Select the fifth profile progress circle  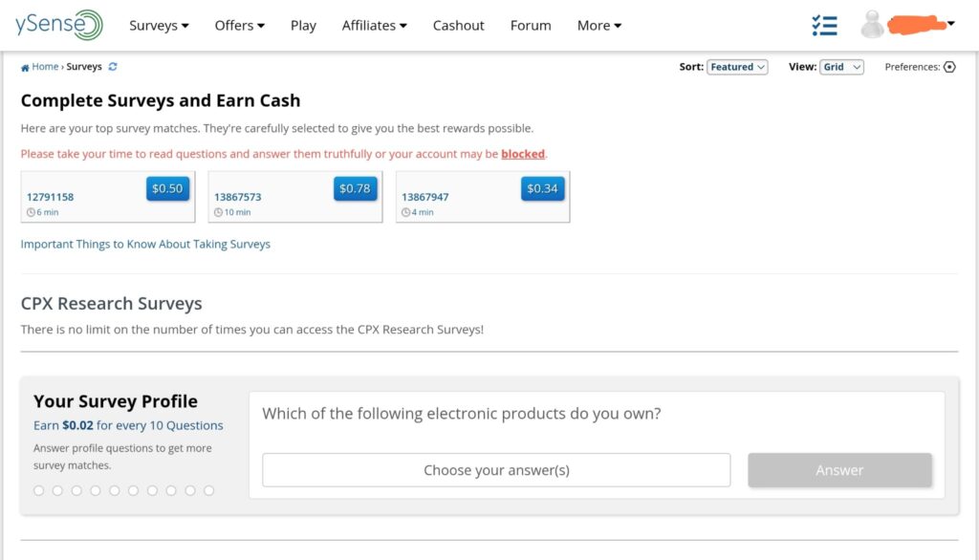pyautogui.click(x=115, y=490)
